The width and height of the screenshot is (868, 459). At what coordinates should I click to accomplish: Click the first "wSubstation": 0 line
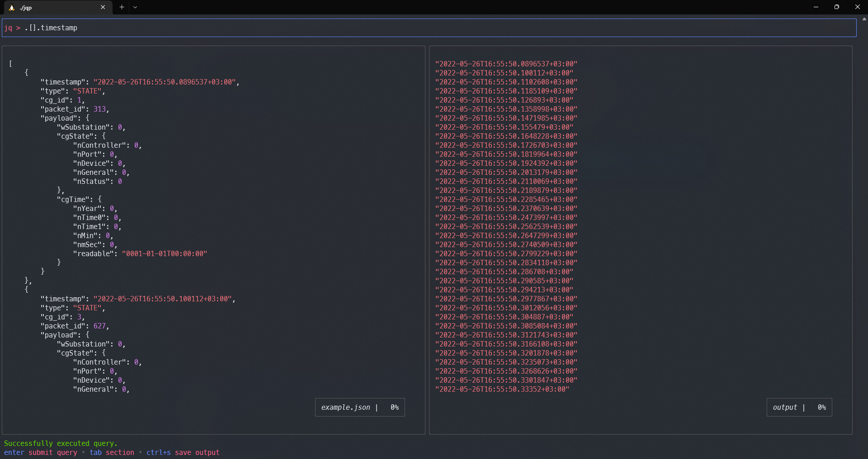[x=91, y=127]
